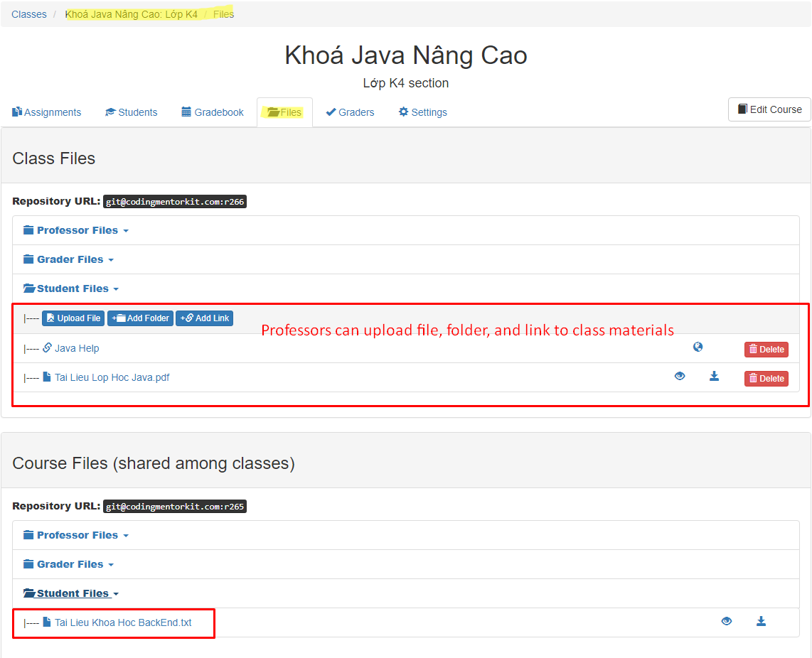Click the book icon on Edit Course
Viewport: 812px width, 658px height.
click(x=742, y=109)
